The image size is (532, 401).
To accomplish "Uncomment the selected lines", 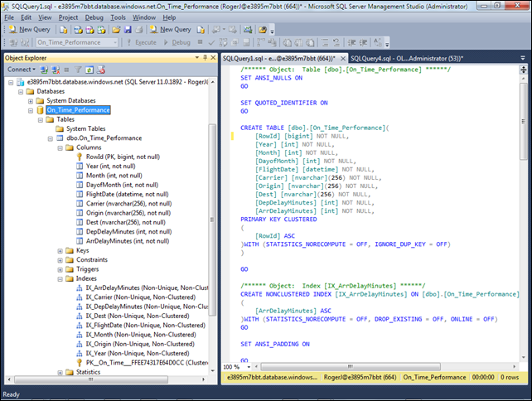I will point(336,42).
